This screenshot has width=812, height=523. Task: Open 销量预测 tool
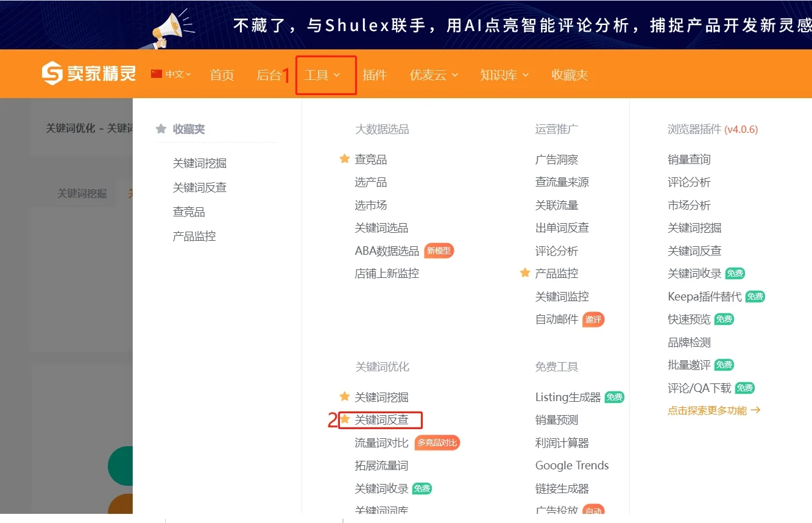pyautogui.click(x=557, y=420)
